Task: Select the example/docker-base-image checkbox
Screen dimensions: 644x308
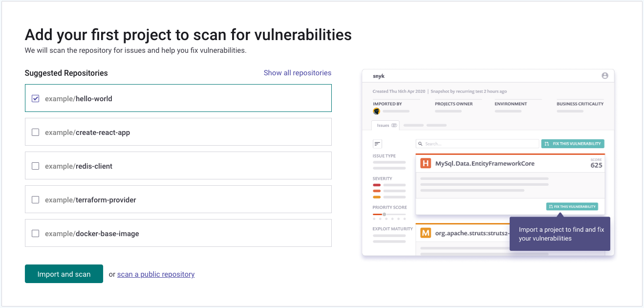Action: pos(35,233)
